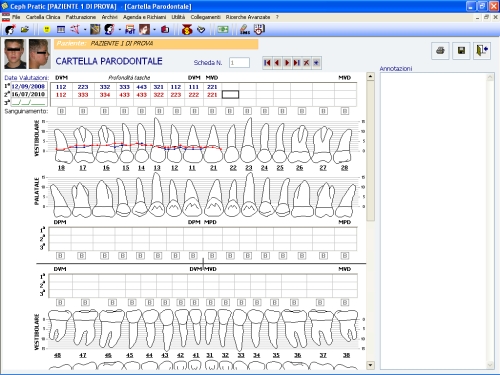The height and width of the screenshot is (375, 500).
Task: Click inside the Annotazioni notes area
Action: [x=433, y=221]
